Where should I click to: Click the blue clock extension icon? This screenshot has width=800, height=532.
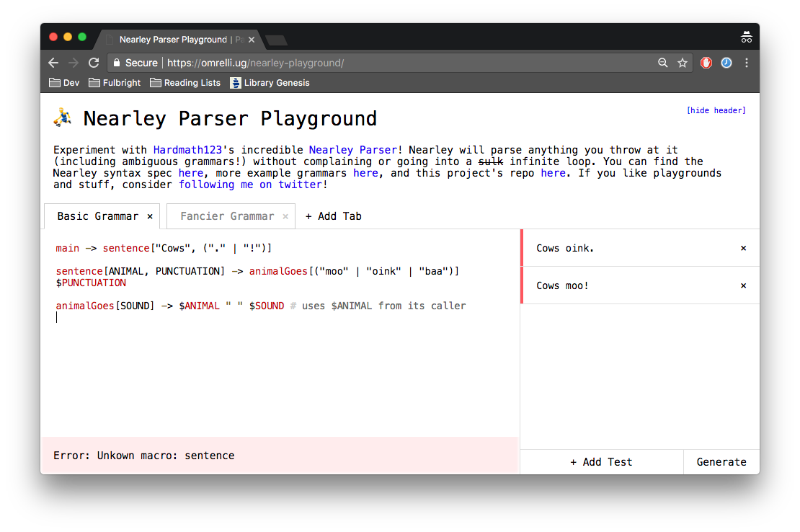726,63
